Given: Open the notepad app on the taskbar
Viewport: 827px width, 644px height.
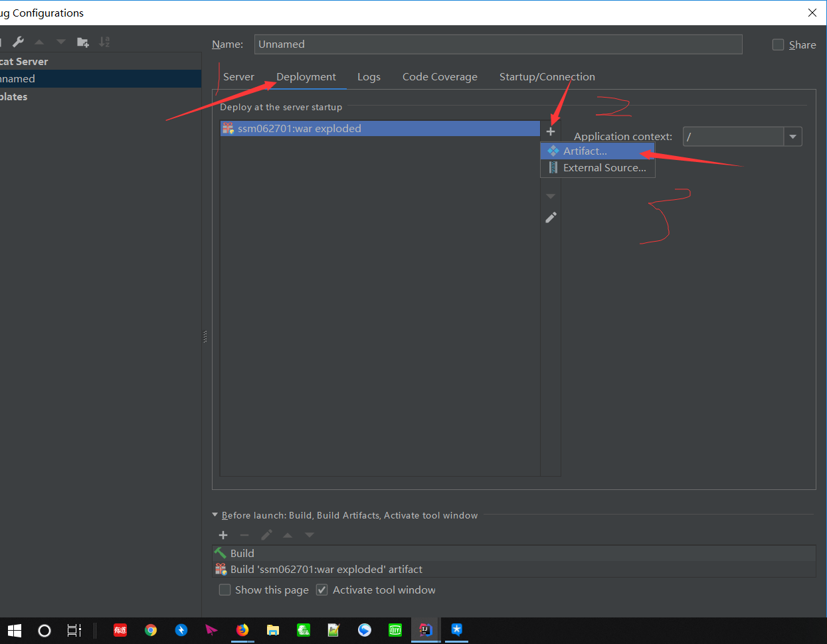Looking at the screenshot, I should click(x=334, y=631).
